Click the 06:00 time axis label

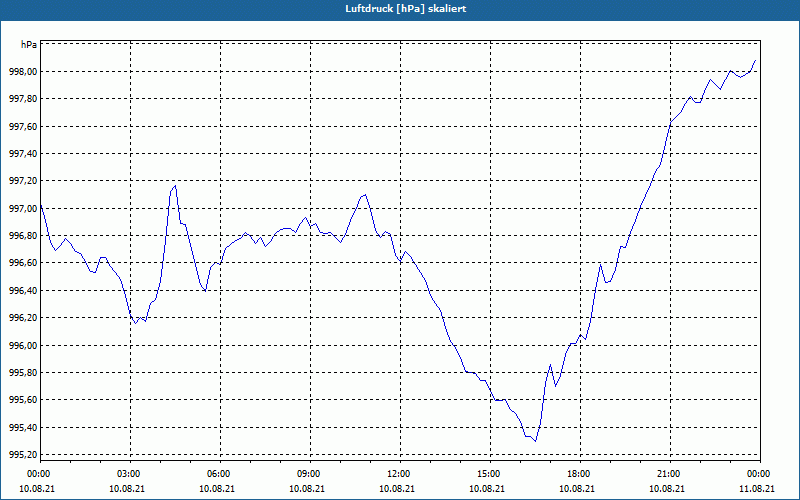tap(220, 474)
